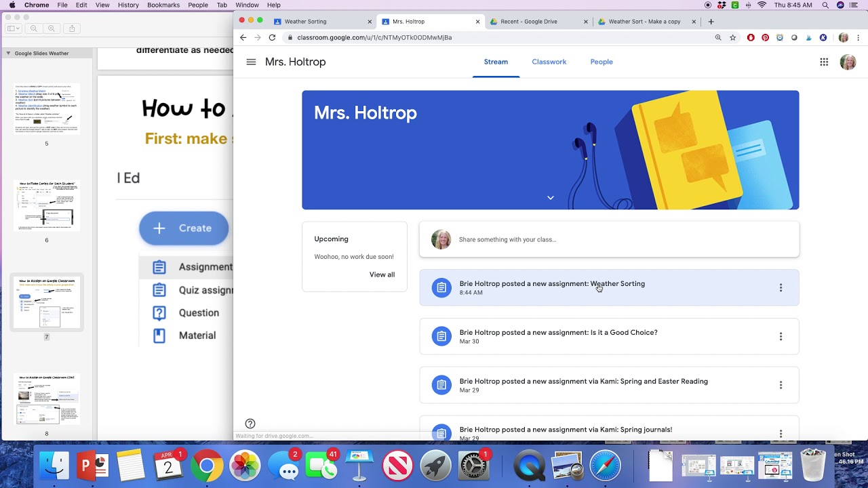Click the zoom magnifier in address bar

point(718,37)
